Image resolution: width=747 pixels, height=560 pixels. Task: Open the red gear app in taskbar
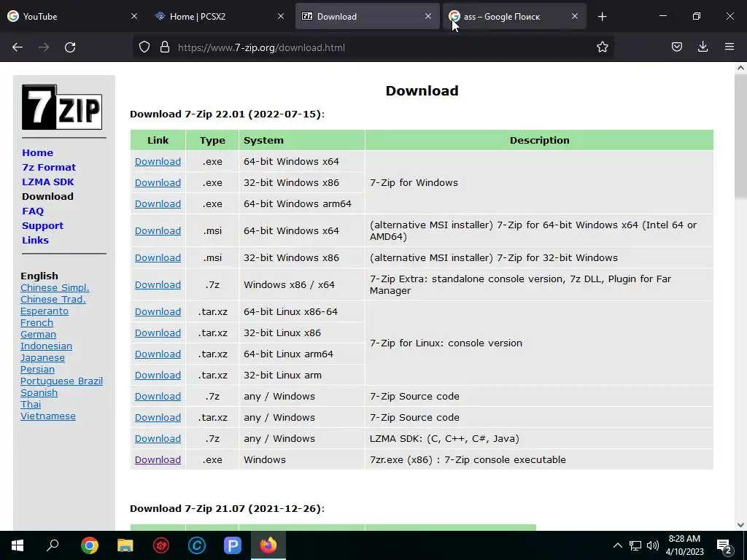(161, 545)
